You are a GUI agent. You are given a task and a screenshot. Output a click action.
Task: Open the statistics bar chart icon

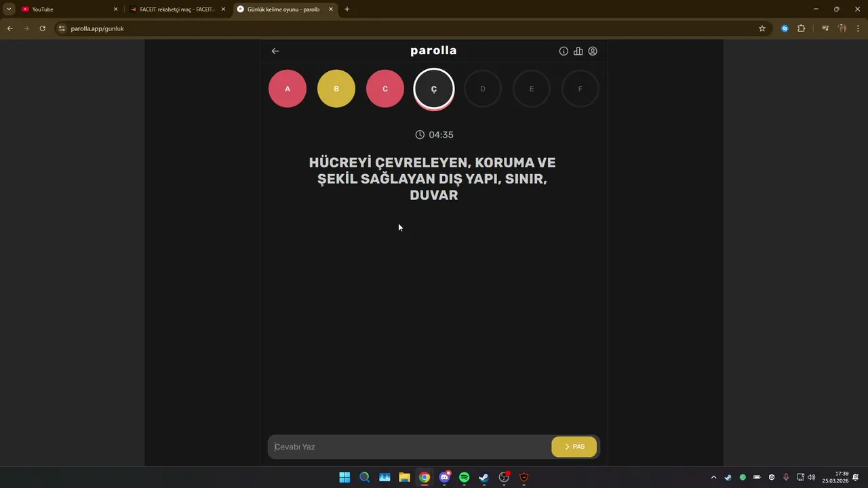pos(578,51)
